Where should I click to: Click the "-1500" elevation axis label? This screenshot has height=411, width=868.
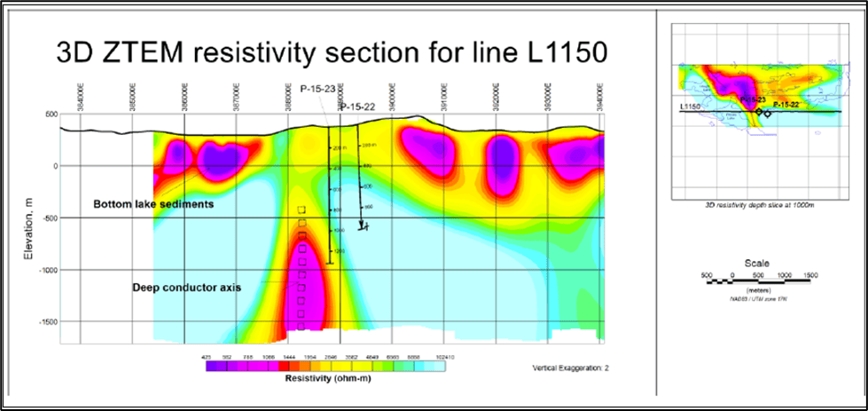pyautogui.click(x=46, y=321)
